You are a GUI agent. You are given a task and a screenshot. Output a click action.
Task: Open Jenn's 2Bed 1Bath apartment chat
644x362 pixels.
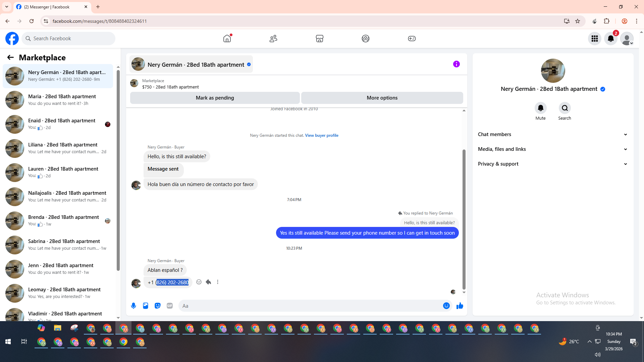point(58,269)
